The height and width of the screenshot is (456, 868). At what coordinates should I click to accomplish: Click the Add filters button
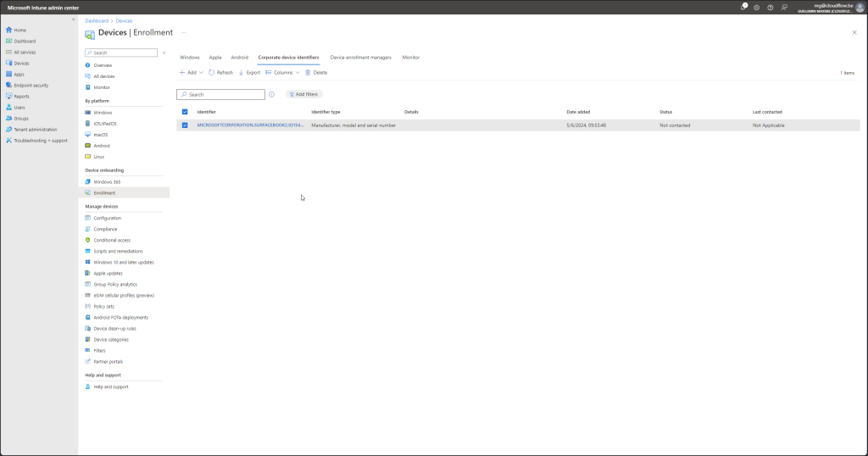tap(304, 95)
